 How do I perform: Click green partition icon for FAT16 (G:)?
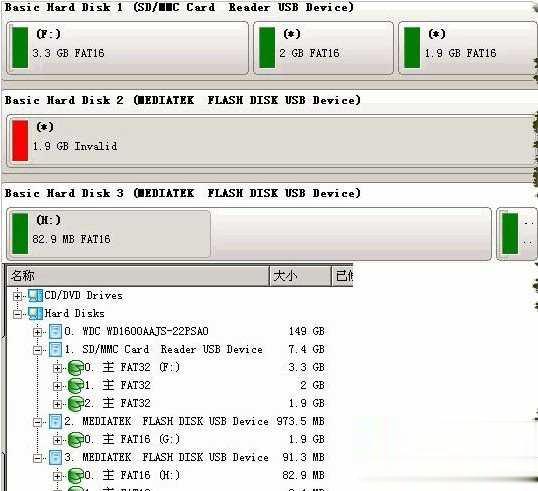tap(75, 440)
